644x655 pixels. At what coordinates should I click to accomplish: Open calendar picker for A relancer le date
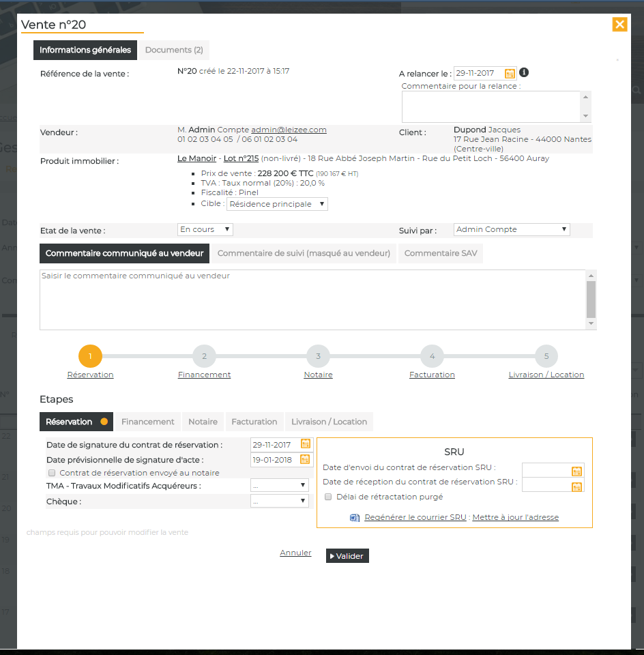coord(510,74)
